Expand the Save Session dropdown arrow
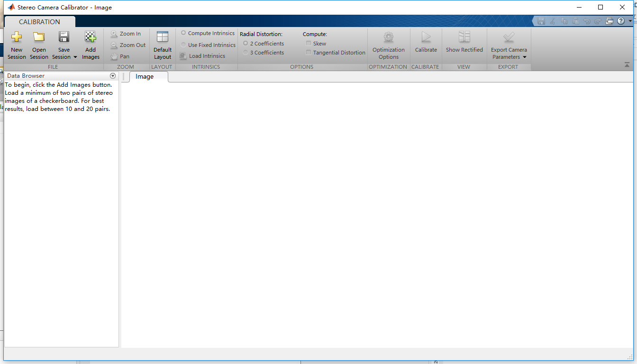 75,57
